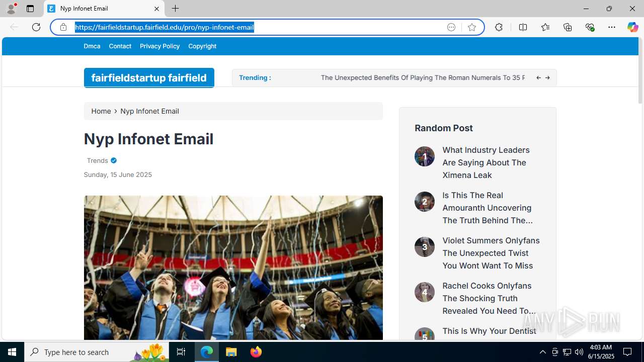Open the trending Roman Numerals headline

coord(423,78)
